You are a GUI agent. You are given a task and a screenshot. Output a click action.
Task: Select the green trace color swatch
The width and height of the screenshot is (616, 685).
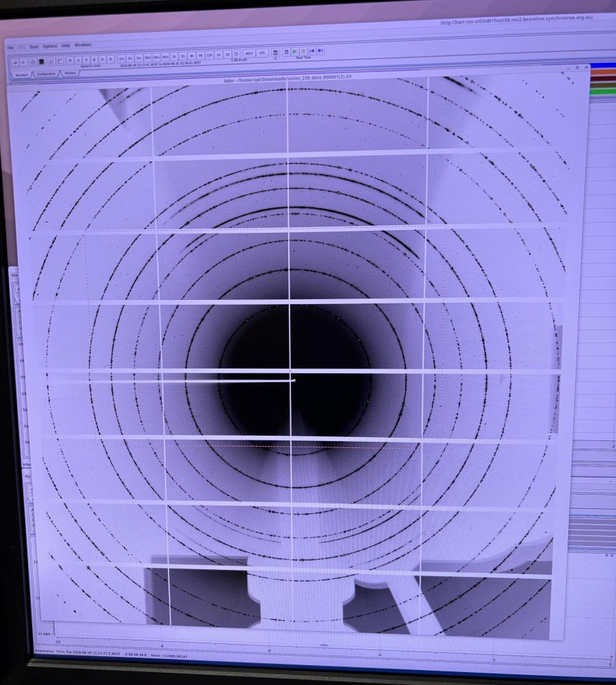click(603, 91)
